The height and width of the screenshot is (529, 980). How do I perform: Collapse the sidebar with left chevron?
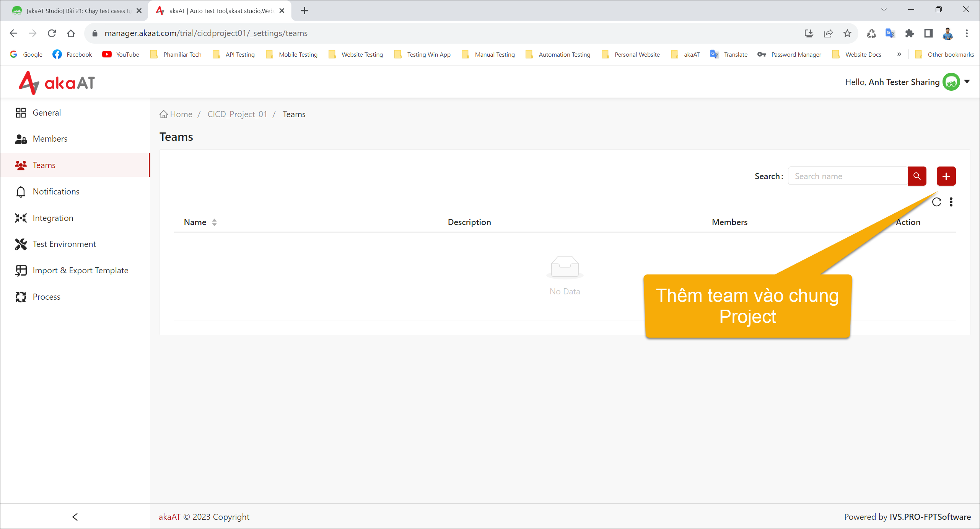pyautogui.click(x=75, y=517)
